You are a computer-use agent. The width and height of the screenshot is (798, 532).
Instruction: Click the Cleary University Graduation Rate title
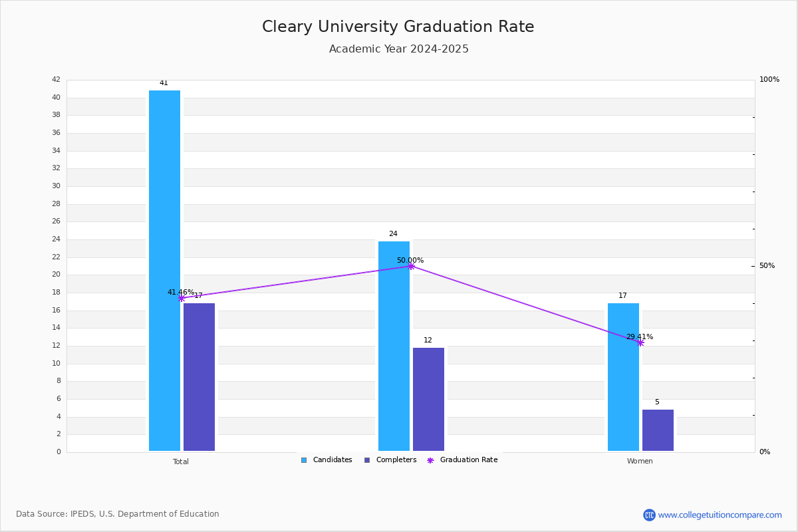click(398, 27)
